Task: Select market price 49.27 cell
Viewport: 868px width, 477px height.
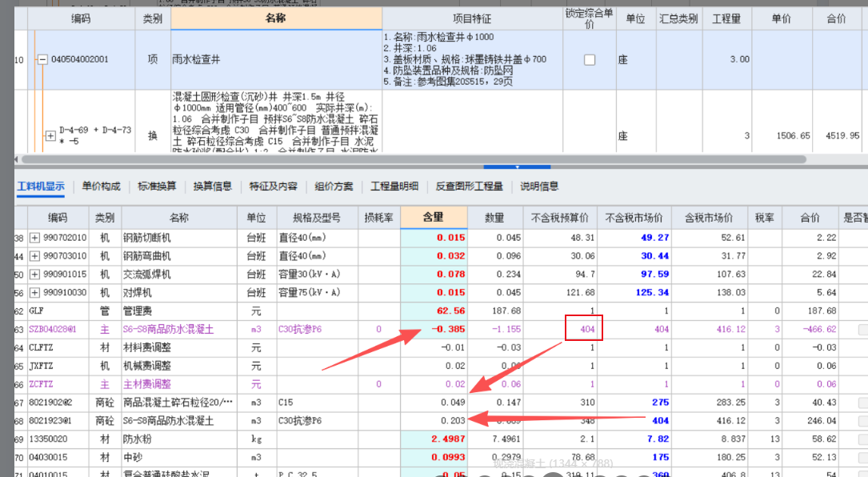Action: click(634, 238)
